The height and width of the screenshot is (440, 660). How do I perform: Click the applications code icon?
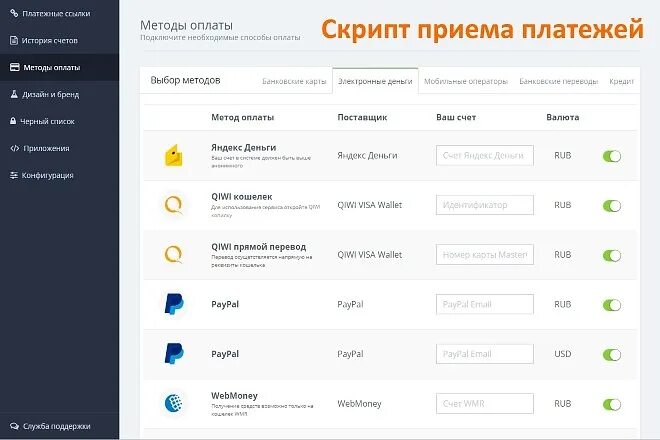pyautogui.click(x=15, y=148)
